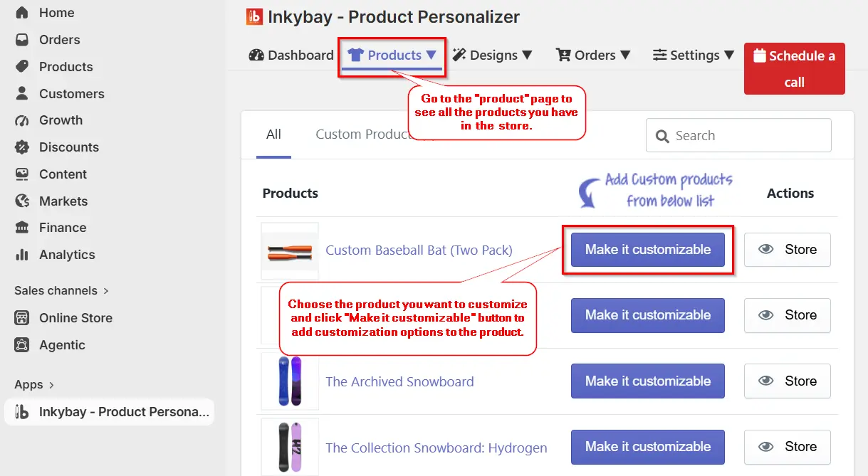Click the Actions column header
The image size is (868, 476).
(790, 193)
